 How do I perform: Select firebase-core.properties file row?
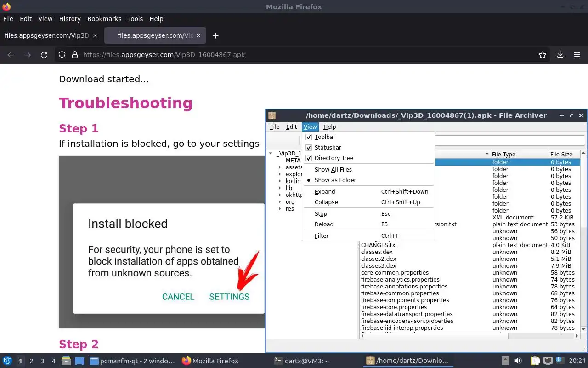(x=394, y=307)
